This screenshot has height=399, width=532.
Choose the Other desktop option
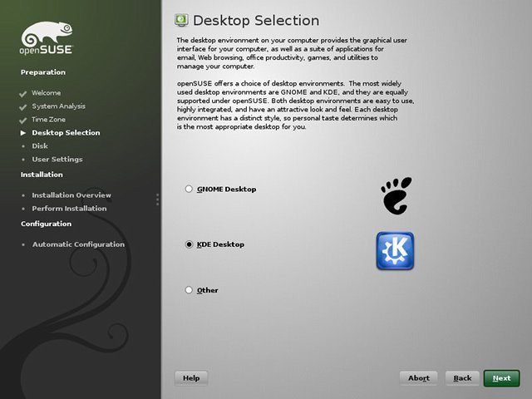coord(189,290)
